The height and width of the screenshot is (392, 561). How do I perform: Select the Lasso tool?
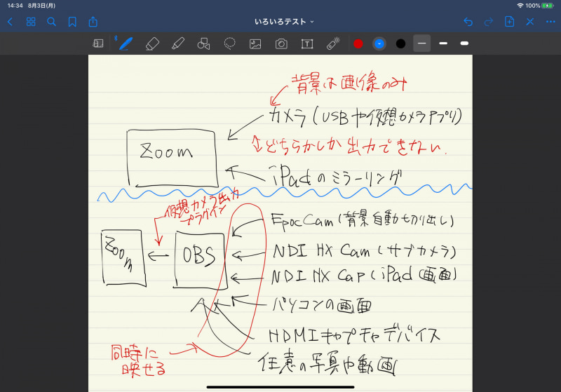(x=229, y=43)
